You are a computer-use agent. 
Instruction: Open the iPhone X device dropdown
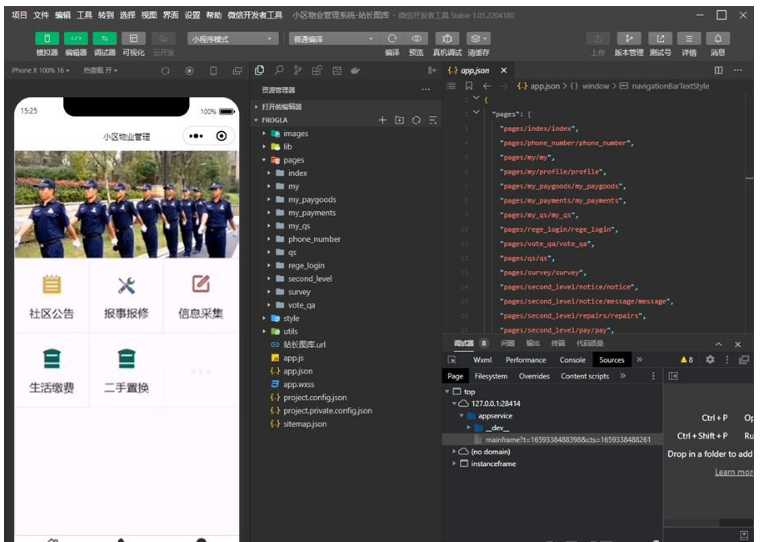40,71
